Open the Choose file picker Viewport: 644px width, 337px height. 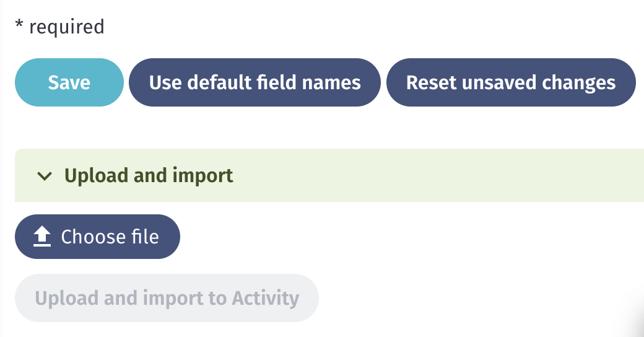[97, 237]
